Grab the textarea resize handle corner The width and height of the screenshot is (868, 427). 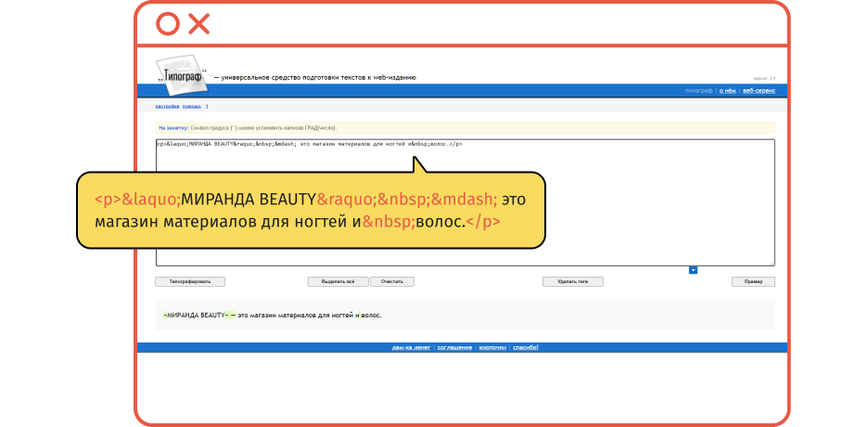772,263
